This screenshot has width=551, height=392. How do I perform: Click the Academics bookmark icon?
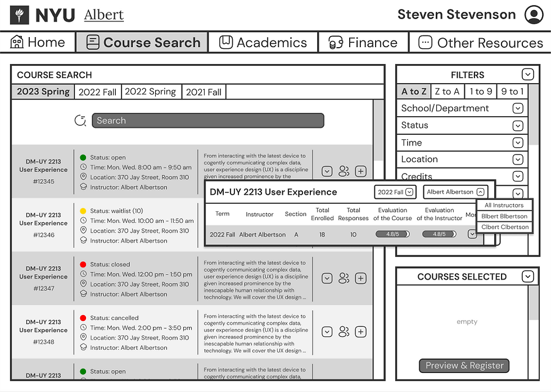click(x=226, y=42)
